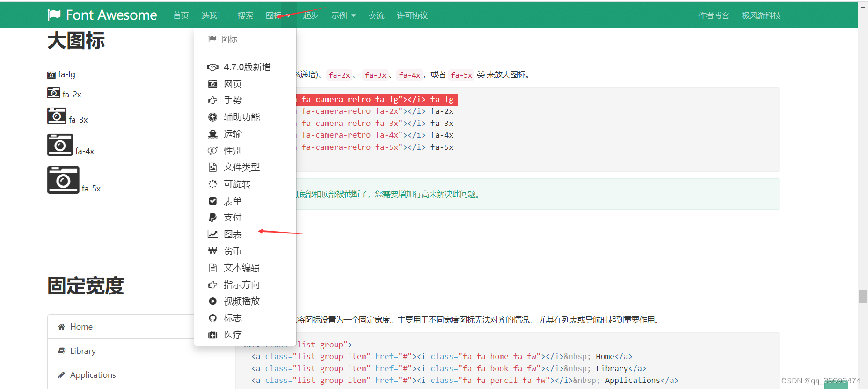The width and height of the screenshot is (868, 389).
Task: Open 首页 in the navbar
Action: coord(181,15)
